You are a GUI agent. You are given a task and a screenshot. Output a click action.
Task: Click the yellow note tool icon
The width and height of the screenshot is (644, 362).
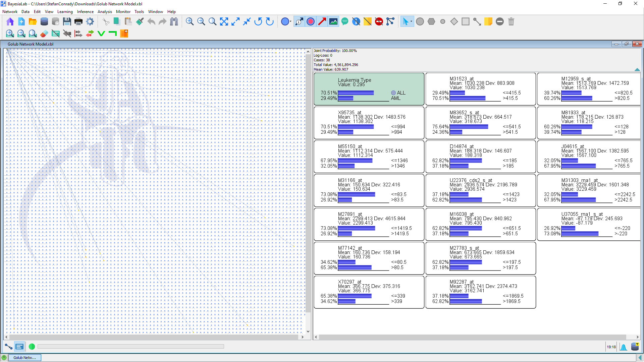coord(488,22)
